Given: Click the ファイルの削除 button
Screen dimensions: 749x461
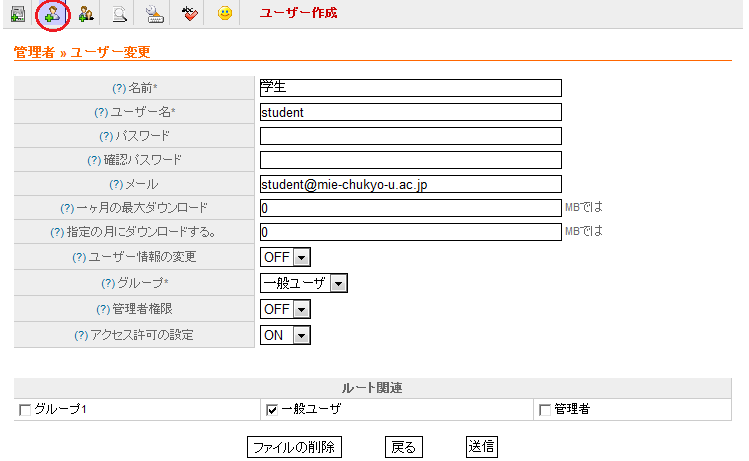Looking at the screenshot, I should click(x=294, y=447).
